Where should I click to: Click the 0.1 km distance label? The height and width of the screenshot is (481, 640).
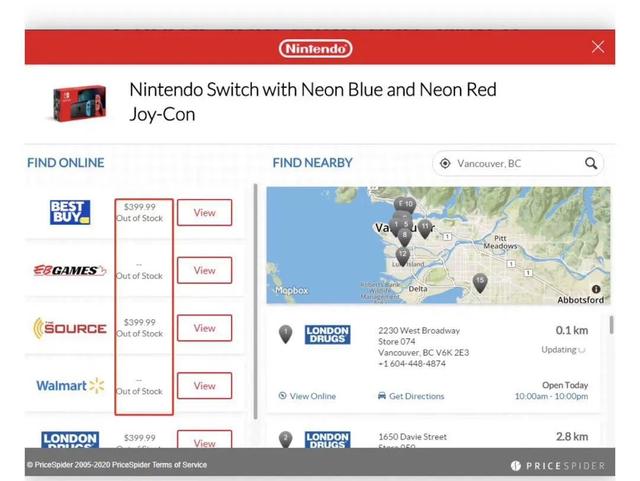click(572, 330)
